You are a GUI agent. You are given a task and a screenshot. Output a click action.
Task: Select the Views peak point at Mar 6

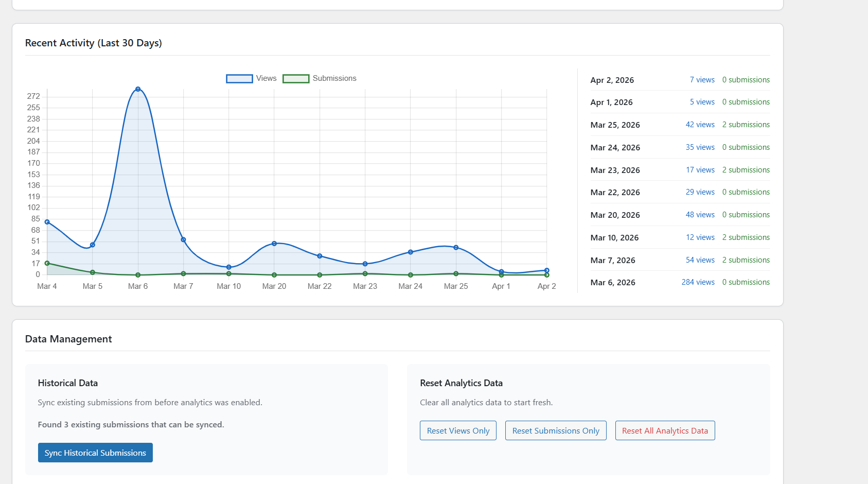point(138,89)
